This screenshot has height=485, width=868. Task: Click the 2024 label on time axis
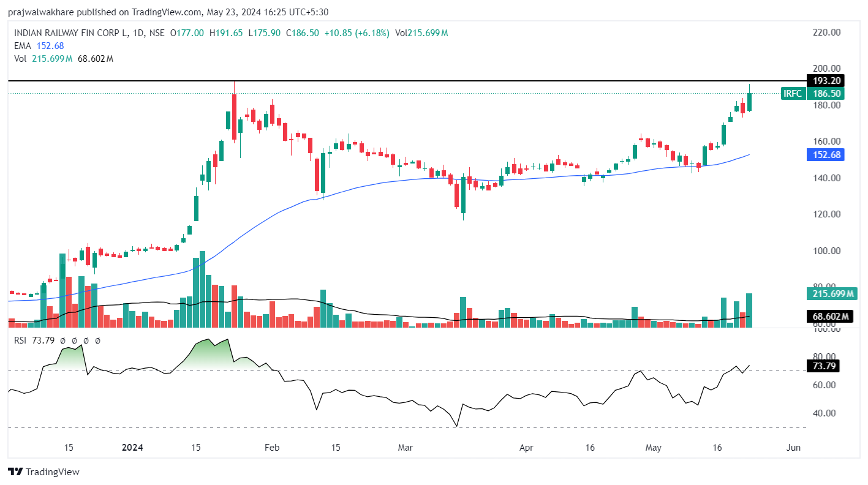pos(132,448)
